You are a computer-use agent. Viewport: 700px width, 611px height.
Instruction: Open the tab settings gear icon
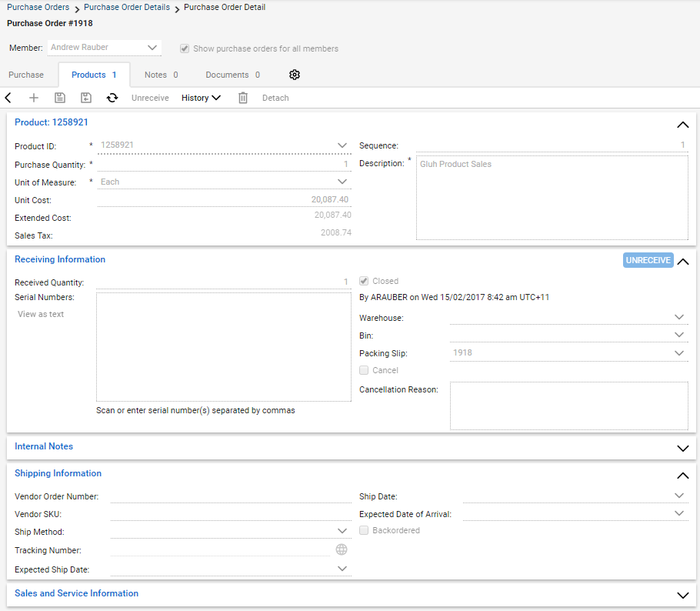295,75
